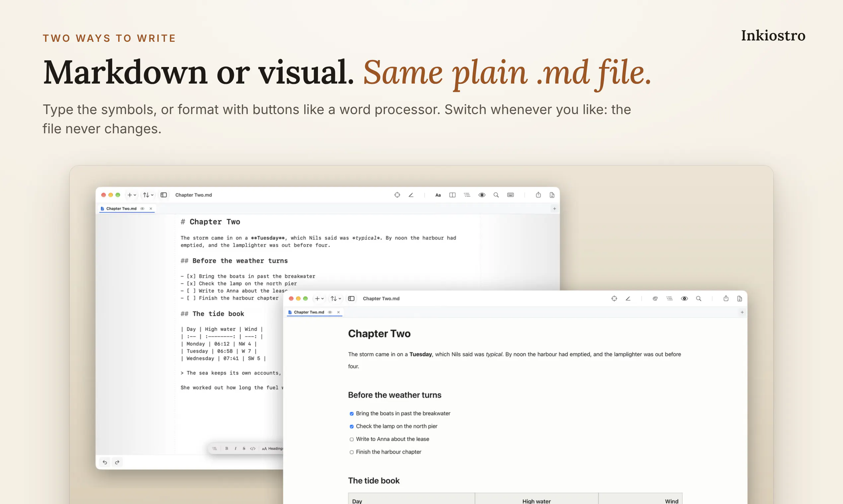Viewport: 843px width, 504px height.
Task: Open the sort arrows dropdown in the markdown window
Action: (x=148, y=195)
